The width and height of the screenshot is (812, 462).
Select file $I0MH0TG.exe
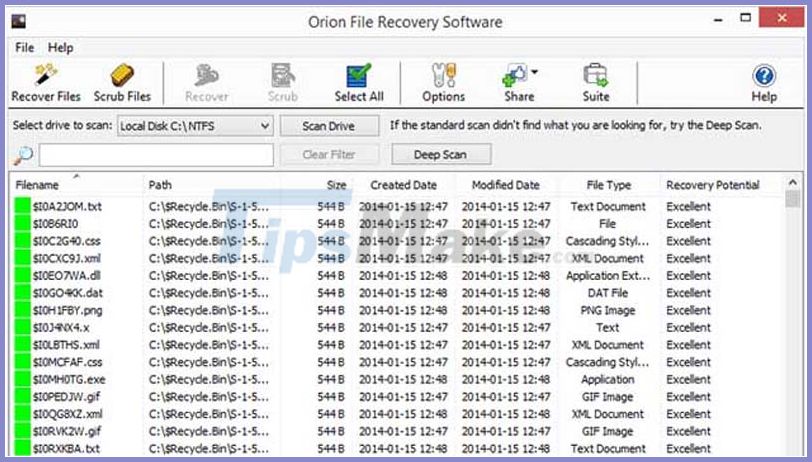[x=69, y=380]
